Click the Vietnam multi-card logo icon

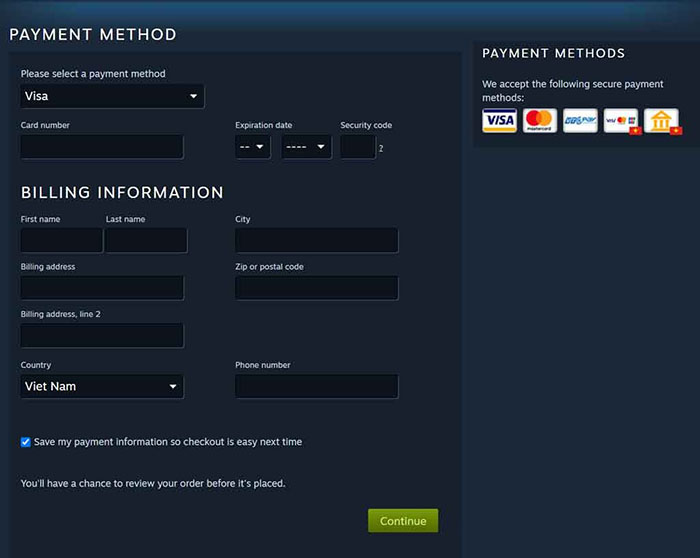click(621, 121)
